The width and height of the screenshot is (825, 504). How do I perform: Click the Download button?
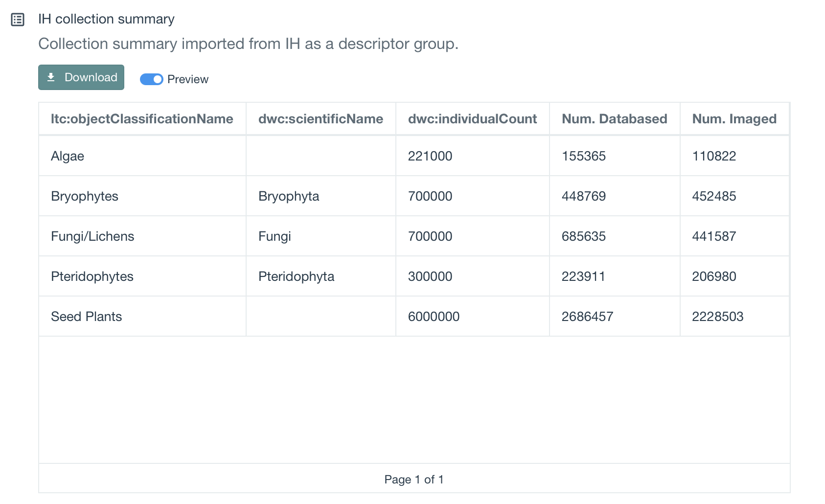tap(81, 77)
